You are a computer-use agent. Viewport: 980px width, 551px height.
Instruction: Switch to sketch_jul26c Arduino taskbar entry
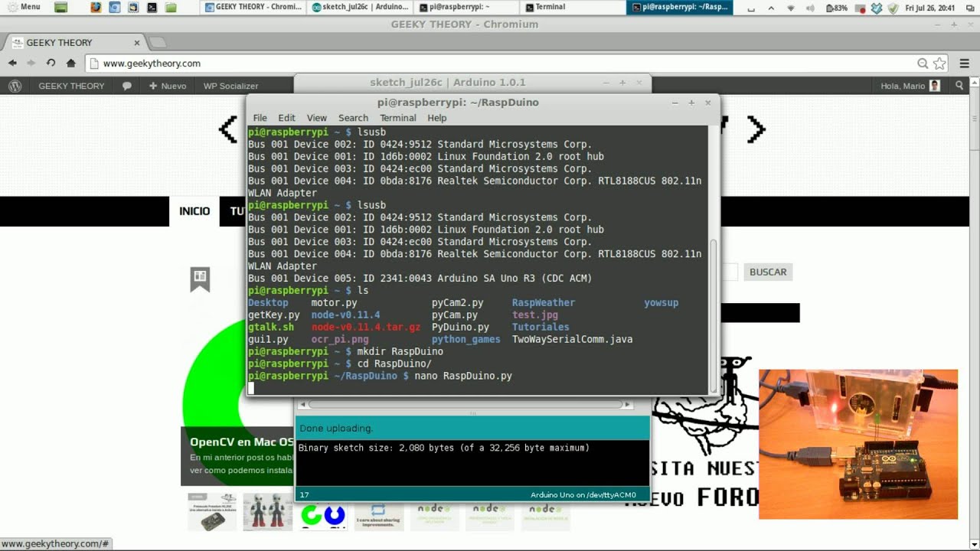(361, 7)
